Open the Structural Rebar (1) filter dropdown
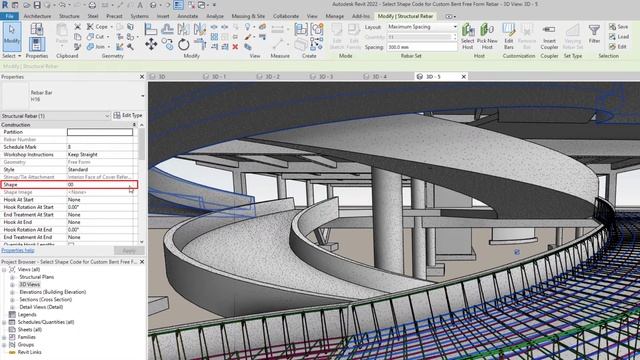The height and width of the screenshot is (360, 640). [107, 116]
